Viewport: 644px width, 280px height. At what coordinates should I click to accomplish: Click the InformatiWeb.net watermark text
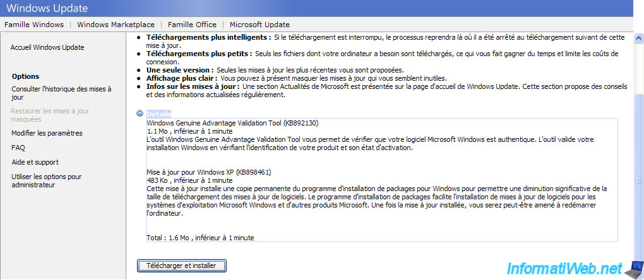(564, 269)
